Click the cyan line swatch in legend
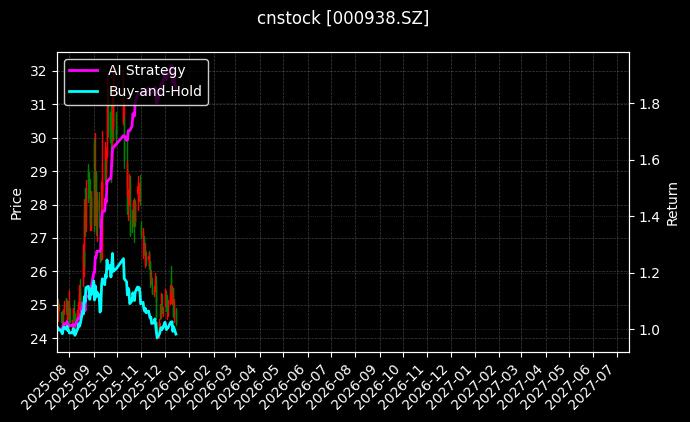The height and width of the screenshot is (422, 690). click(x=84, y=91)
